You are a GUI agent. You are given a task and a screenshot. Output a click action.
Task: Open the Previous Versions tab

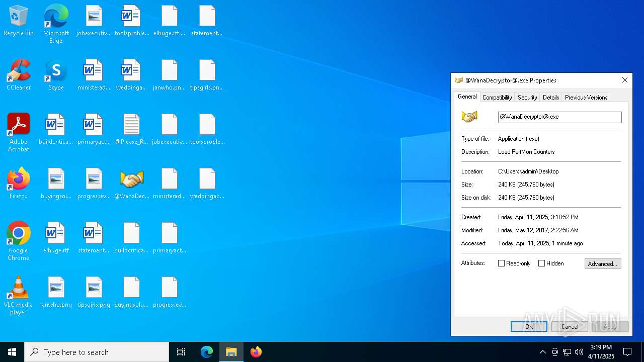(586, 98)
